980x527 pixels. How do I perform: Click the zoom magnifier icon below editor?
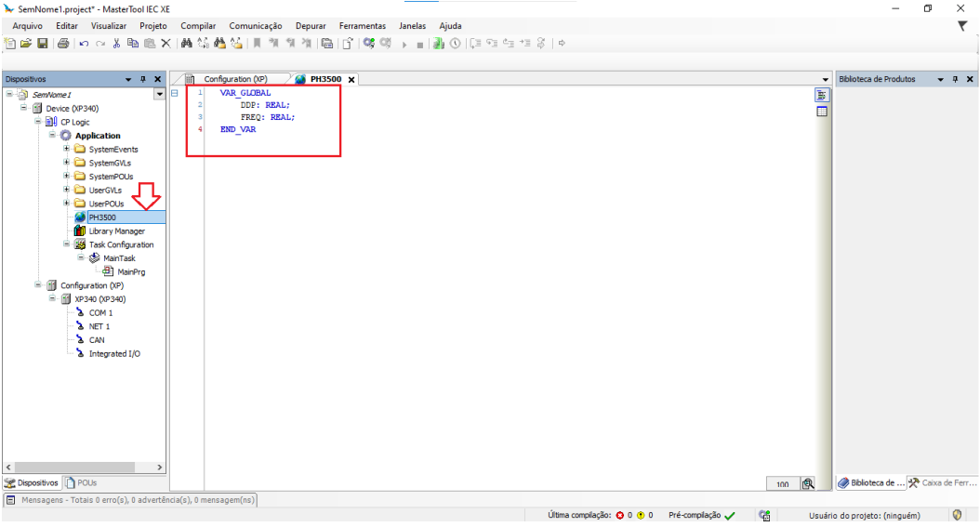(808, 483)
